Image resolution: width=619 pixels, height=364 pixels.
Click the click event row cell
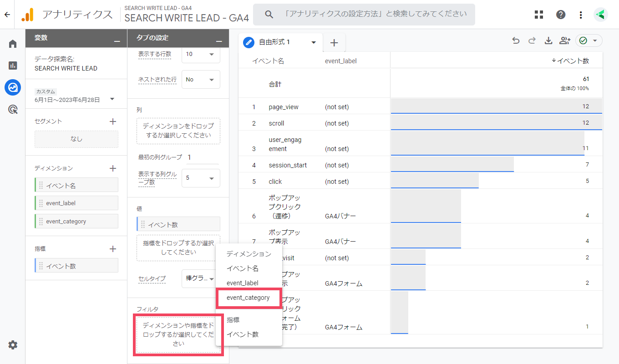[275, 182]
